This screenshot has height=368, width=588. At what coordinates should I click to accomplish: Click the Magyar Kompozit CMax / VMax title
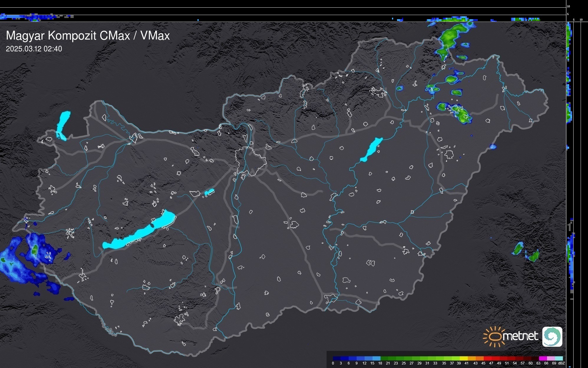(x=88, y=36)
